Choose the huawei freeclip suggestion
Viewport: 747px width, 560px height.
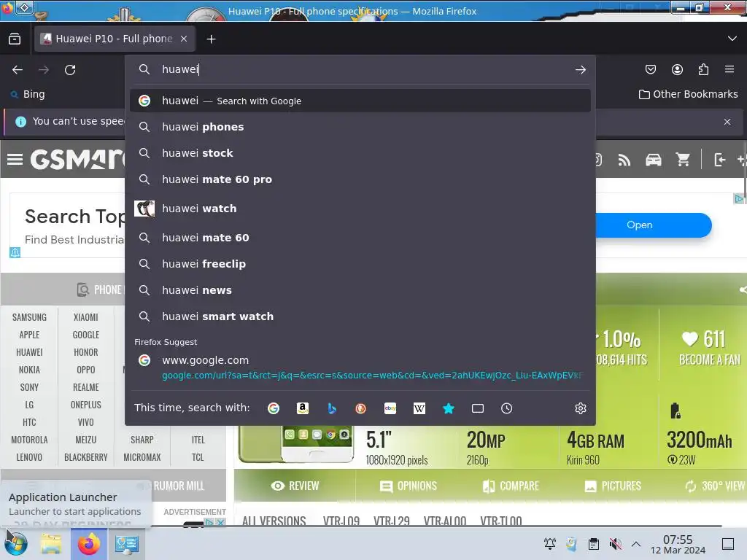(x=360, y=264)
